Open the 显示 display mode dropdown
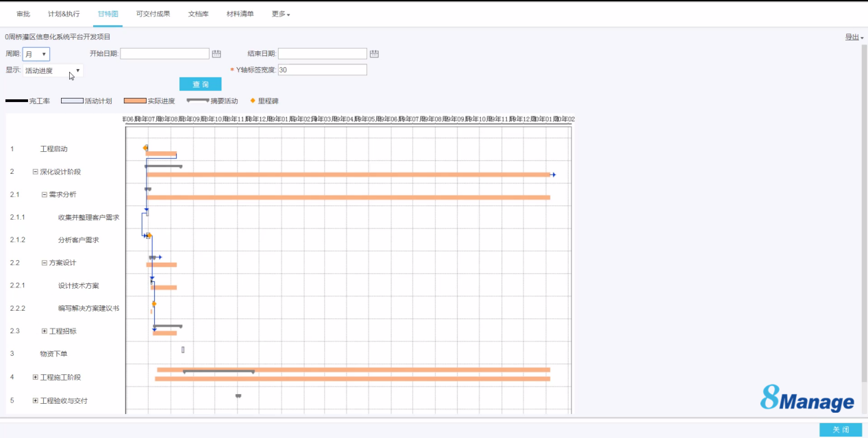868x438 pixels. pyautogui.click(x=53, y=70)
